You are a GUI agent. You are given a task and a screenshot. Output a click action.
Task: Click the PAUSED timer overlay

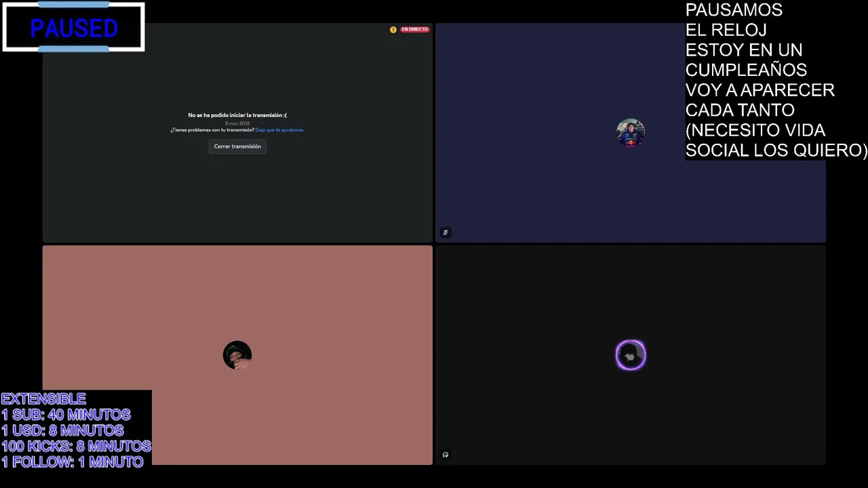[x=74, y=27]
